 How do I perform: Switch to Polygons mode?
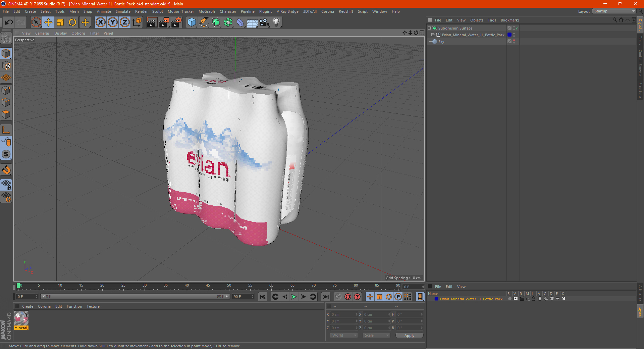pos(6,114)
